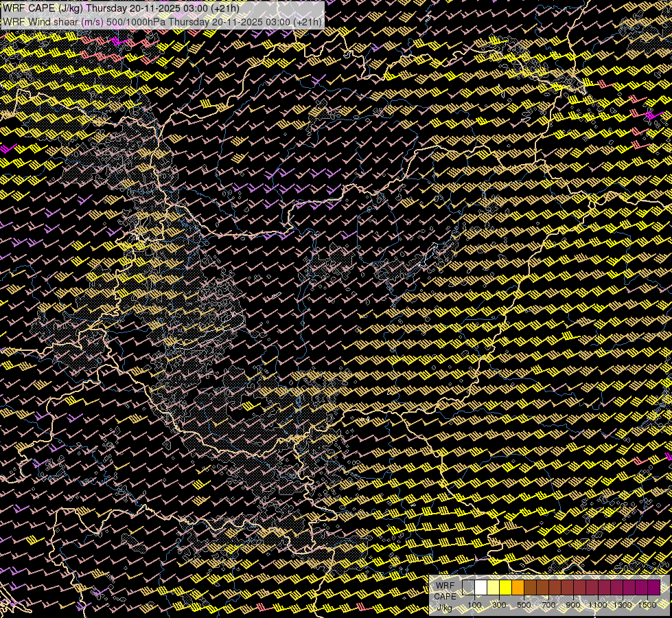Click the 900 legend value label
Viewport: 672px width, 618px height.
point(573,605)
